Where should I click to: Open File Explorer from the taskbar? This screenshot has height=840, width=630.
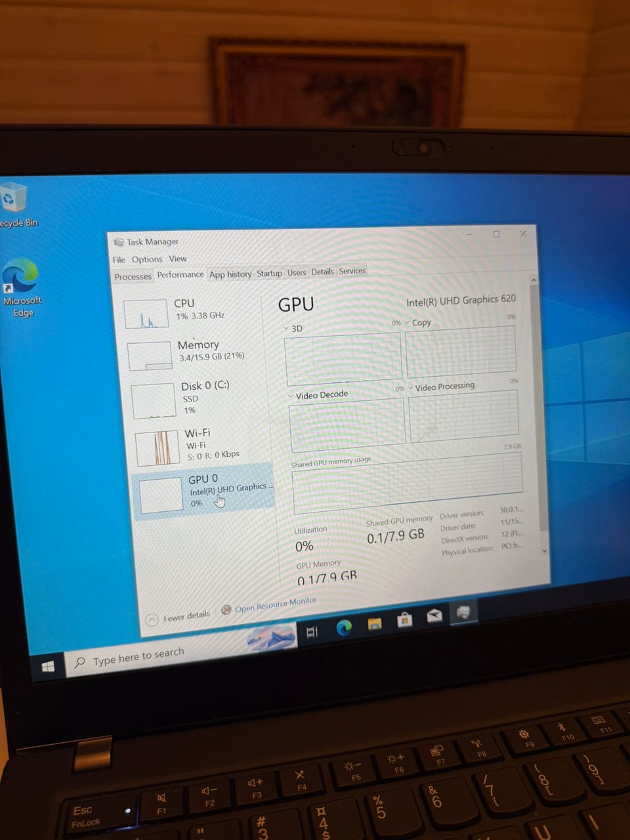click(x=375, y=623)
